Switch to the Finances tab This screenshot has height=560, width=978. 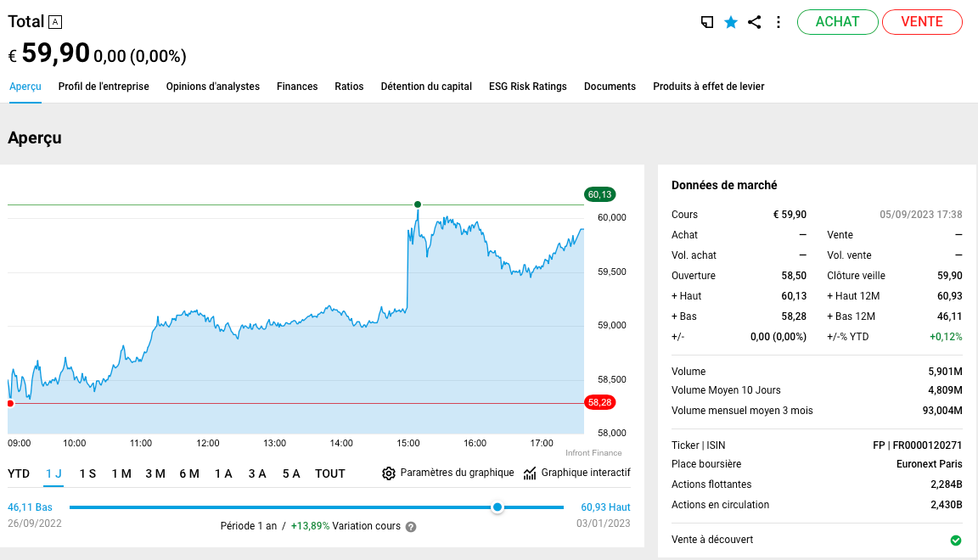[297, 87]
